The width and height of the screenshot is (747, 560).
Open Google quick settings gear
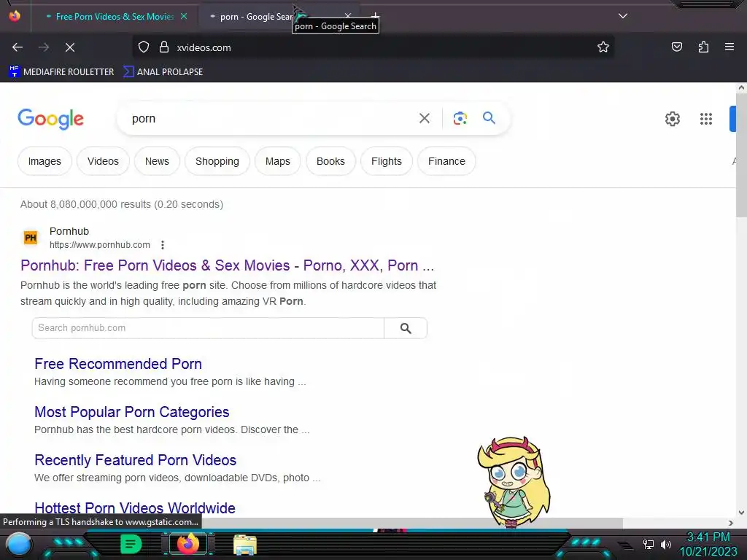(672, 119)
